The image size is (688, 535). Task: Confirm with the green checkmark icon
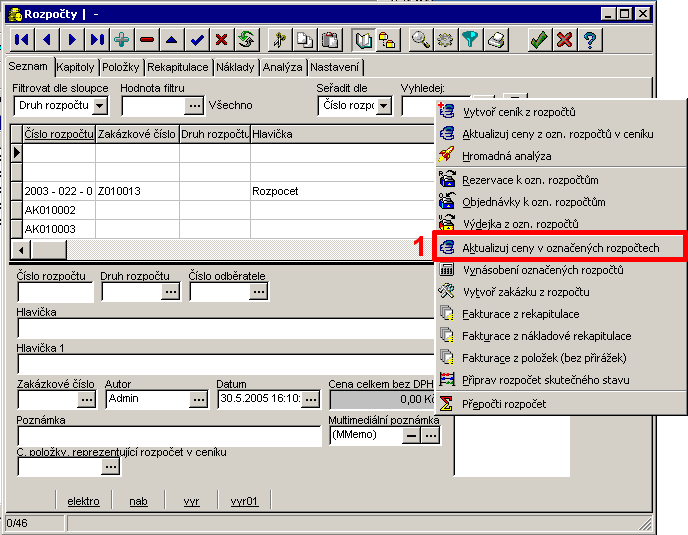tap(539, 40)
